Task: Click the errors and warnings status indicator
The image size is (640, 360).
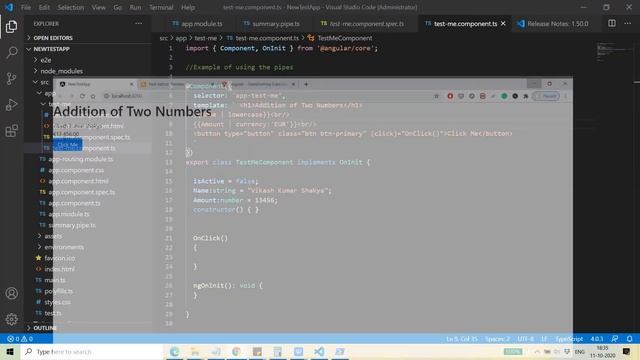Action: (20, 339)
